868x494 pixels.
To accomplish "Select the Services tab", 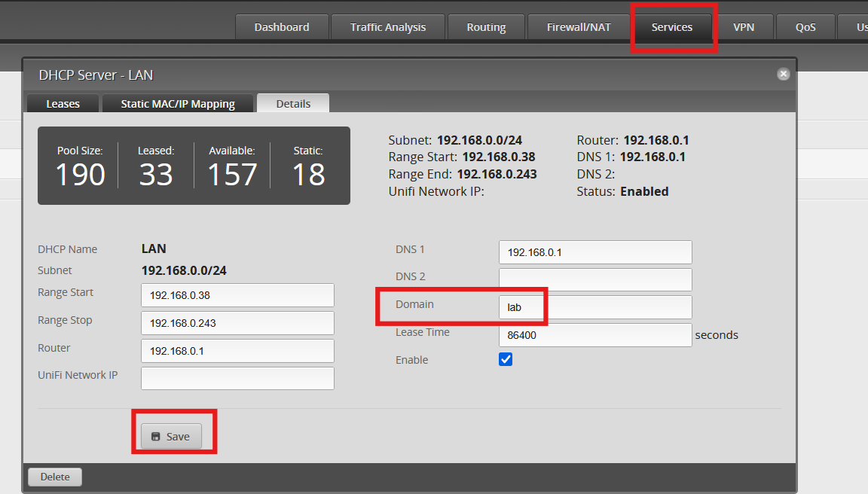I will point(672,27).
